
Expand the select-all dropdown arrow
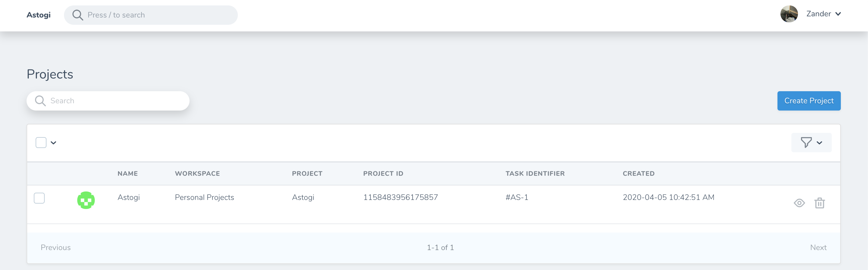pyautogui.click(x=53, y=143)
